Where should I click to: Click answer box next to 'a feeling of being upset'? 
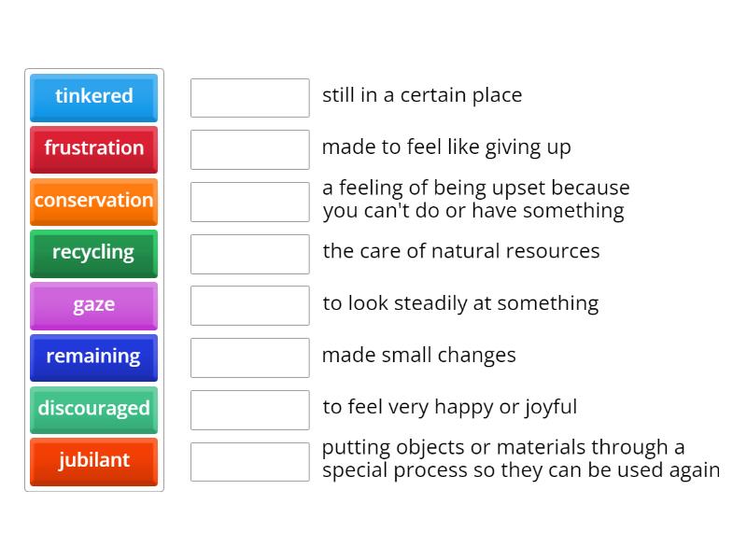coord(250,202)
